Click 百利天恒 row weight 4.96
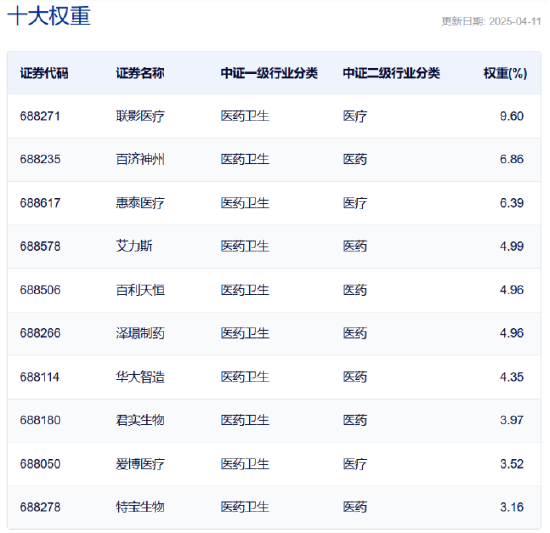Image resolution: width=550 pixels, height=533 pixels. [x=512, y=290]
